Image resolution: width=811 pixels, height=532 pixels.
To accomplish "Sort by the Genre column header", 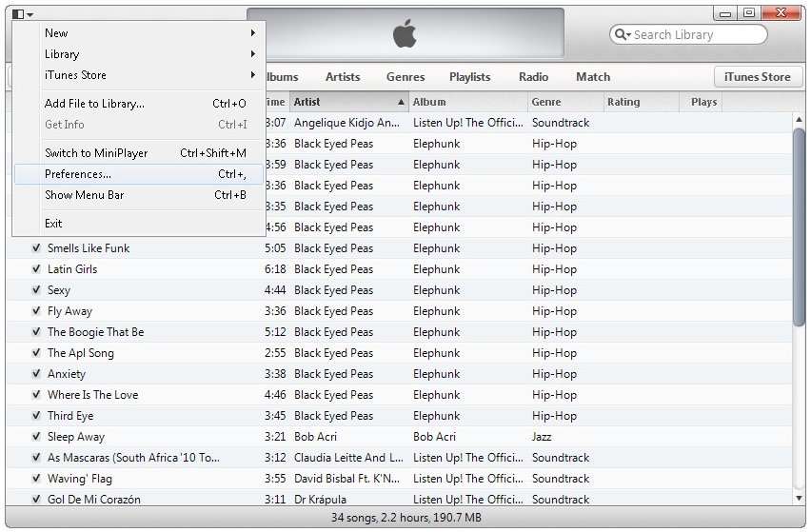I will pyautogui.click(x=565, y=102).
